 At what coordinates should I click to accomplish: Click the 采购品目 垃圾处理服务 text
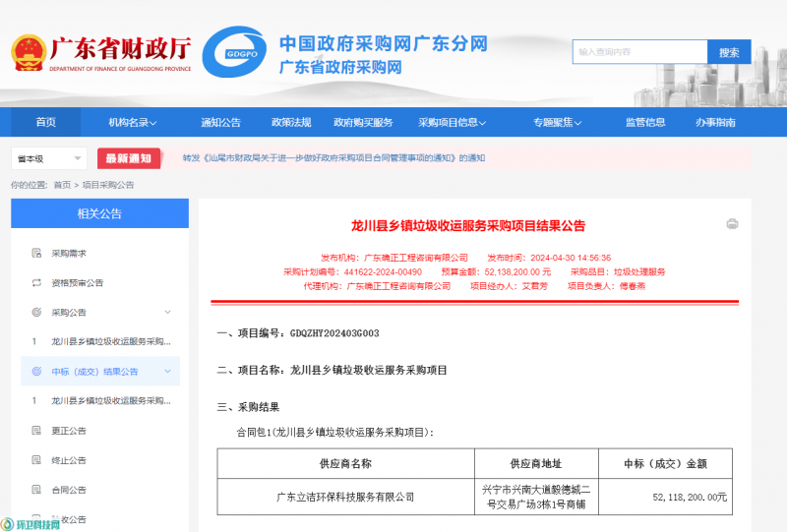[618, 272]
